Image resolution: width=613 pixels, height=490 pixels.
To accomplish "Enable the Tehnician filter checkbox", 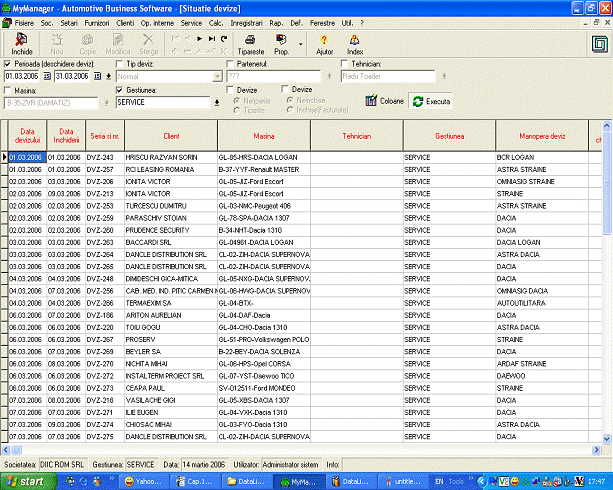I will point(346,63).
